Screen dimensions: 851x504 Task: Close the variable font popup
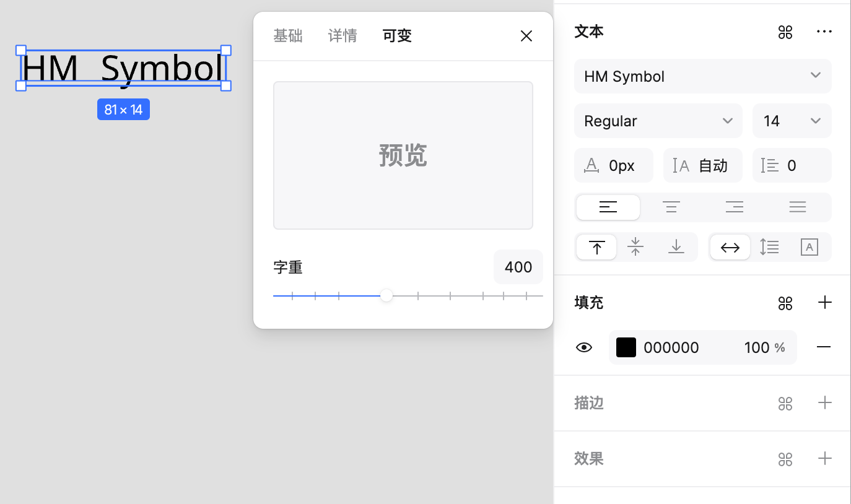tap(526, 36)
